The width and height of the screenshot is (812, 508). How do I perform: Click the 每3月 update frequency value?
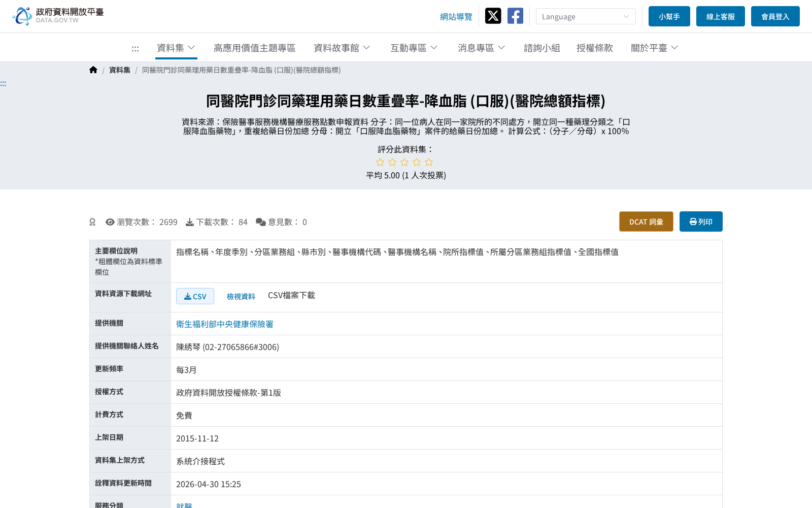click(186, 370)
